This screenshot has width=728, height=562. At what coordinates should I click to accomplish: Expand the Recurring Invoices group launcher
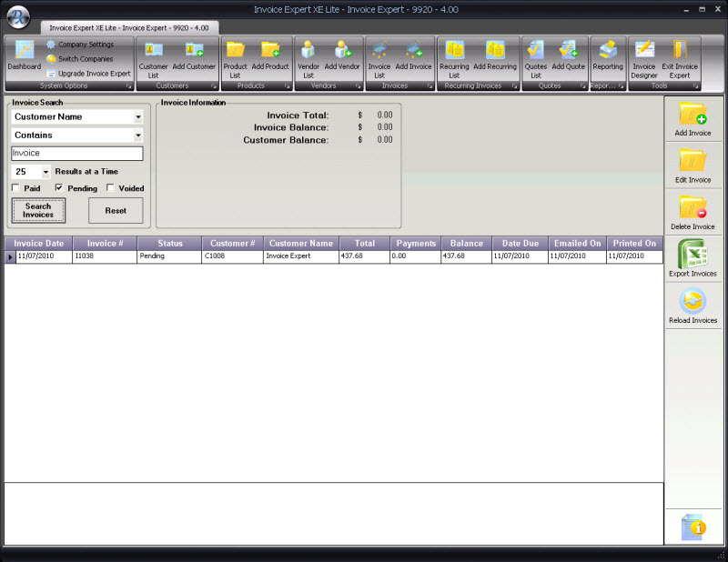pos(514,86)
